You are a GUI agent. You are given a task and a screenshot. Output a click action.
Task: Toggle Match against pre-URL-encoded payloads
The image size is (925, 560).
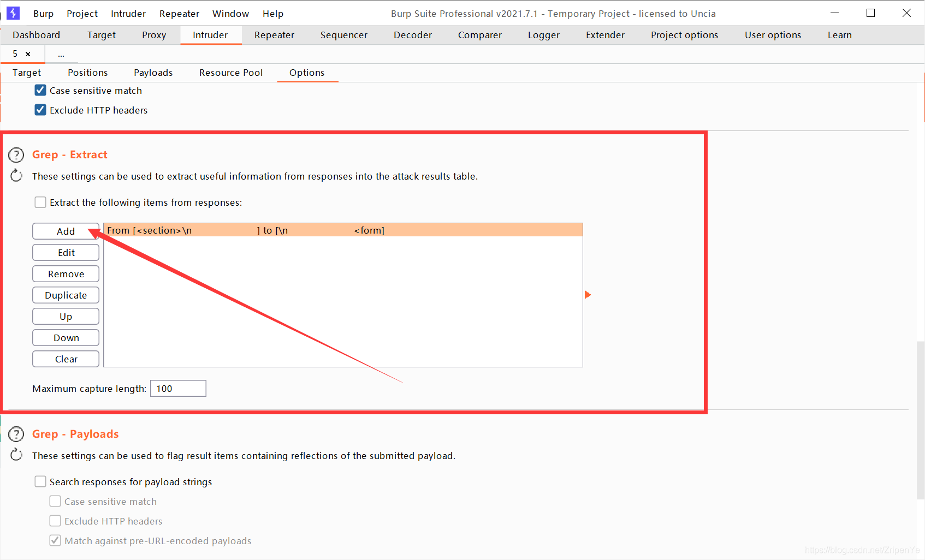(55, 540)
